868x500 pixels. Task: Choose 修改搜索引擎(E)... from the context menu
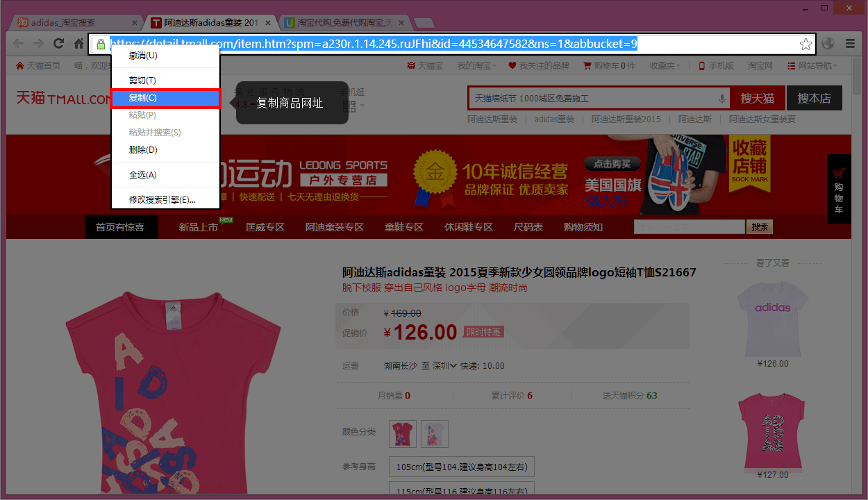click(165, 200)
